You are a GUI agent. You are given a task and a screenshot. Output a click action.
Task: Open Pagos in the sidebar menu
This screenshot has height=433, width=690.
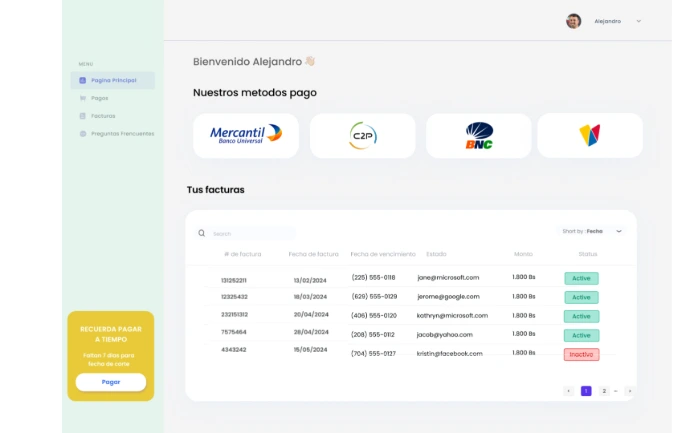click(99, 98)
